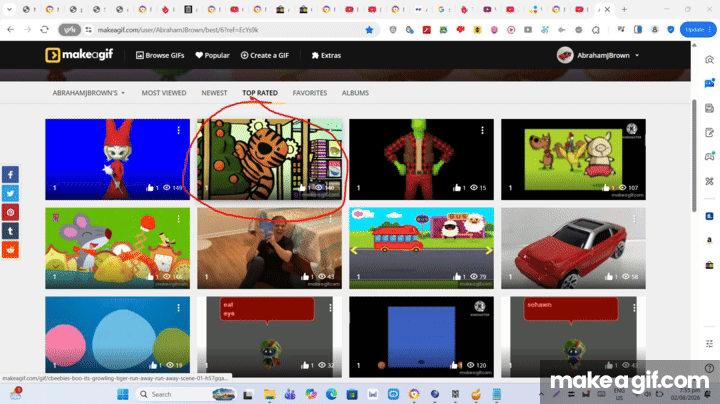Open sidebar customize settings icon
The width and height of the screenshot is (720, 404).
click(709, 343)
